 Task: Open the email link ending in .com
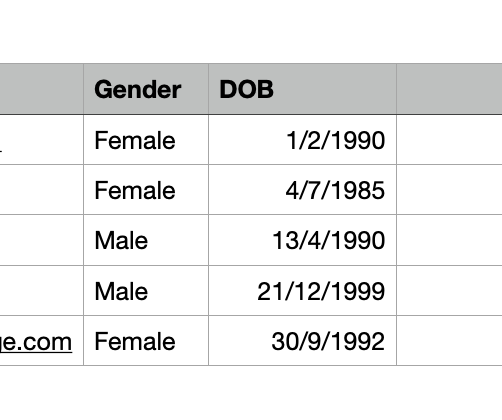[36, 342]
